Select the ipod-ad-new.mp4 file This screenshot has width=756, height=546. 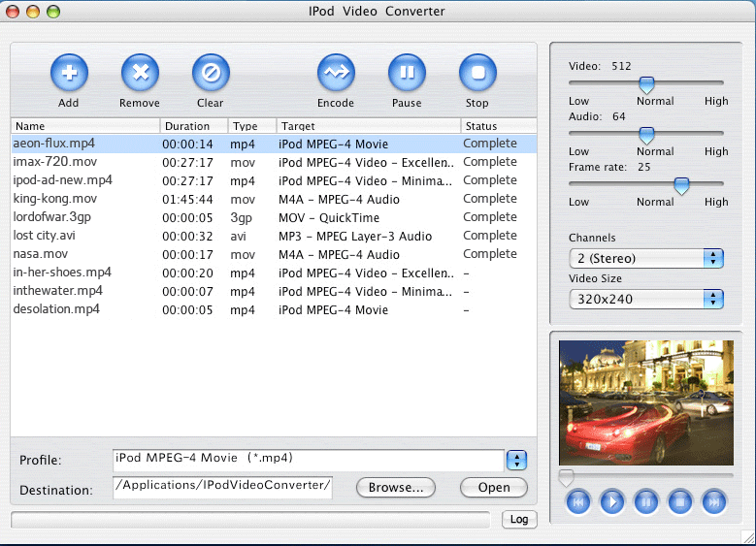(63, 180)
